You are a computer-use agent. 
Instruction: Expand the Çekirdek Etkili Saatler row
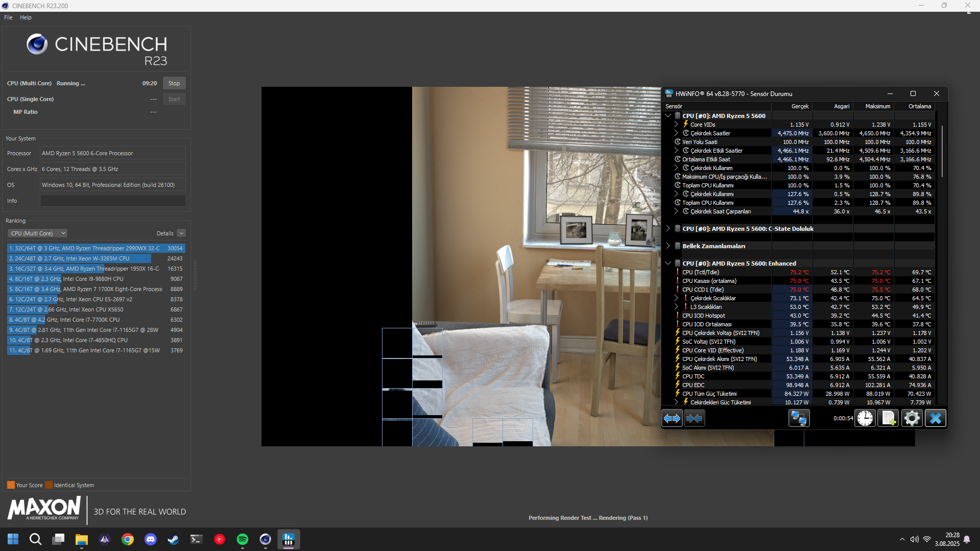[676, 151]
